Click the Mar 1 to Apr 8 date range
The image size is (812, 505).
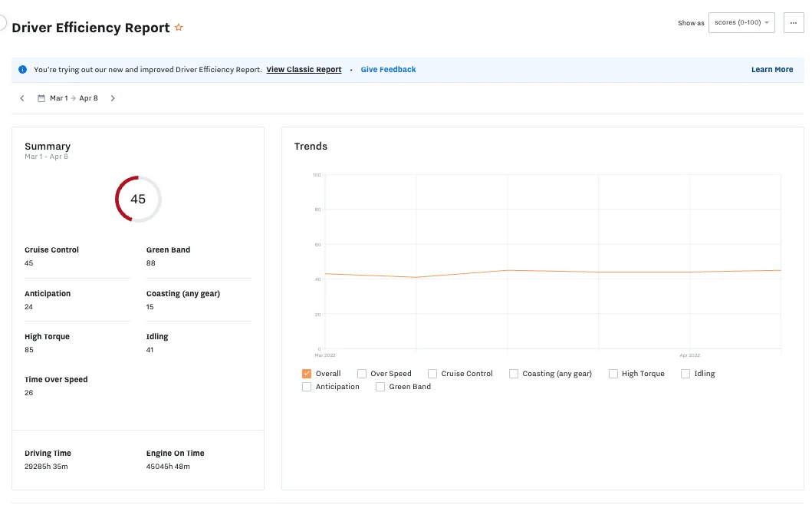point(74,98)
